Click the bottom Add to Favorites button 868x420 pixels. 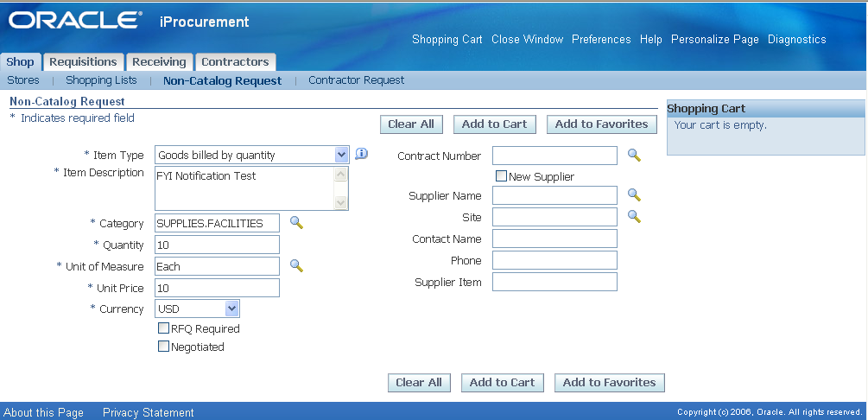tap(610, 382)
